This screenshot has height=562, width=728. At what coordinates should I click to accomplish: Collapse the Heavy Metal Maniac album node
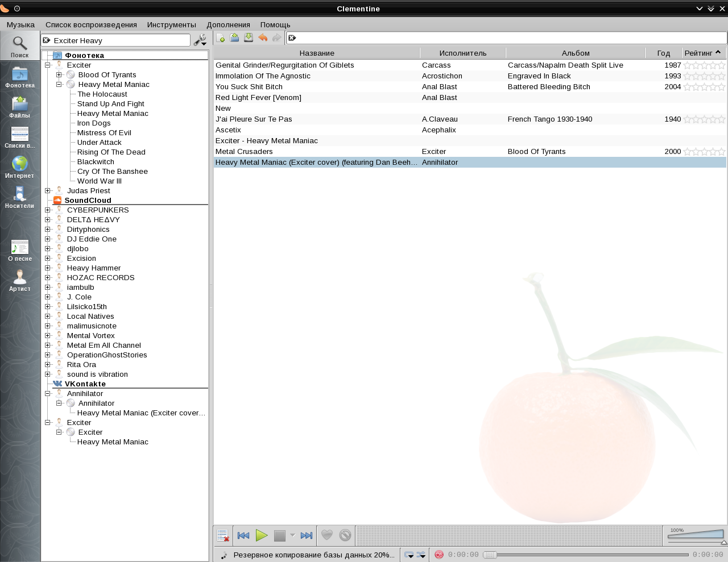(59, 85)
